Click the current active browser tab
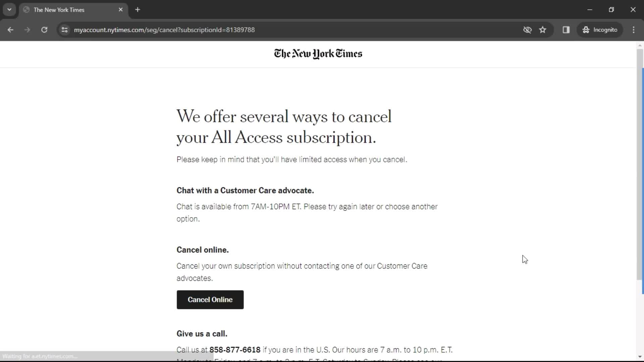The image size is (644, 362). pos(73,10)
